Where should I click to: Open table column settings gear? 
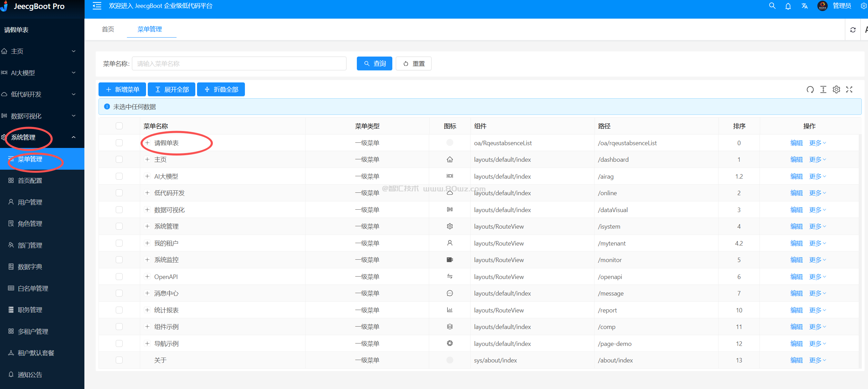pyautogui.click(x=836, y=90)
